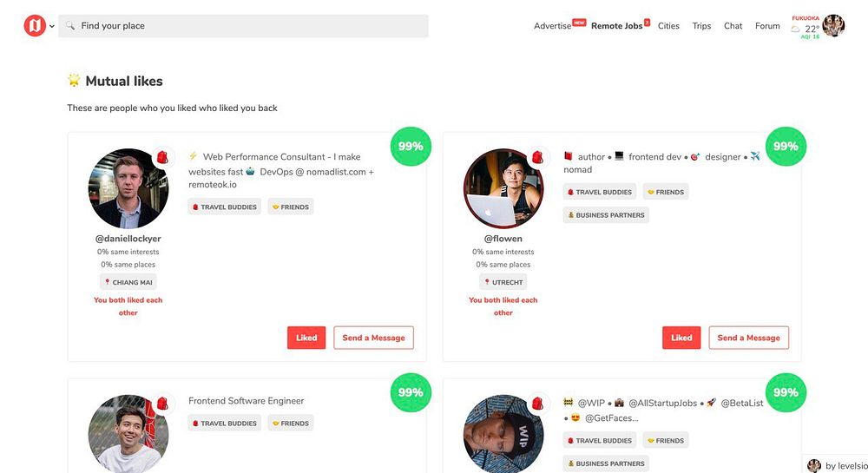868x473 pixels.
Task: Toggle the Liked button for @daniellockyer
Action: click(306, 338)
